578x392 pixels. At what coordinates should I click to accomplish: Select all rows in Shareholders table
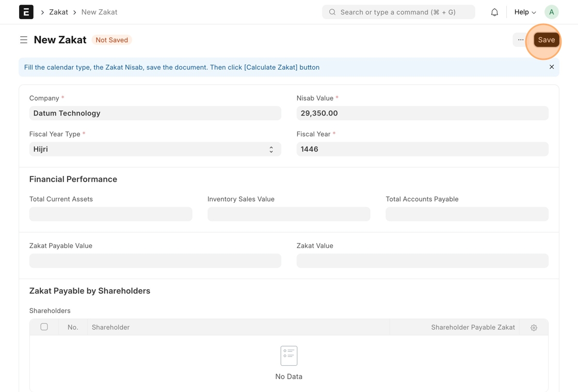[x=44, y=327]
